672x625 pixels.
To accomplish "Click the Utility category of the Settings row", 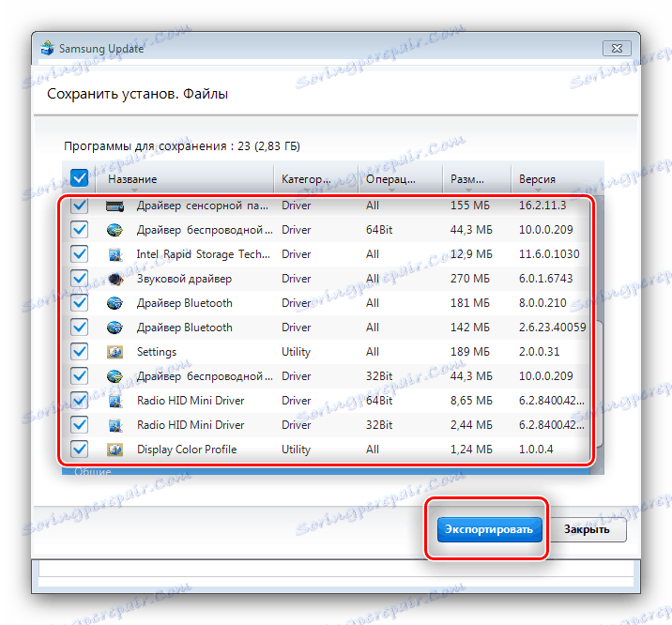I will point(296,352).
